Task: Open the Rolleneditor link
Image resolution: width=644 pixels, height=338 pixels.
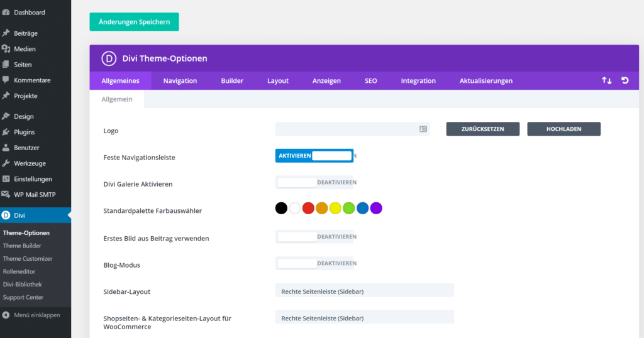Action: (19, 271)
